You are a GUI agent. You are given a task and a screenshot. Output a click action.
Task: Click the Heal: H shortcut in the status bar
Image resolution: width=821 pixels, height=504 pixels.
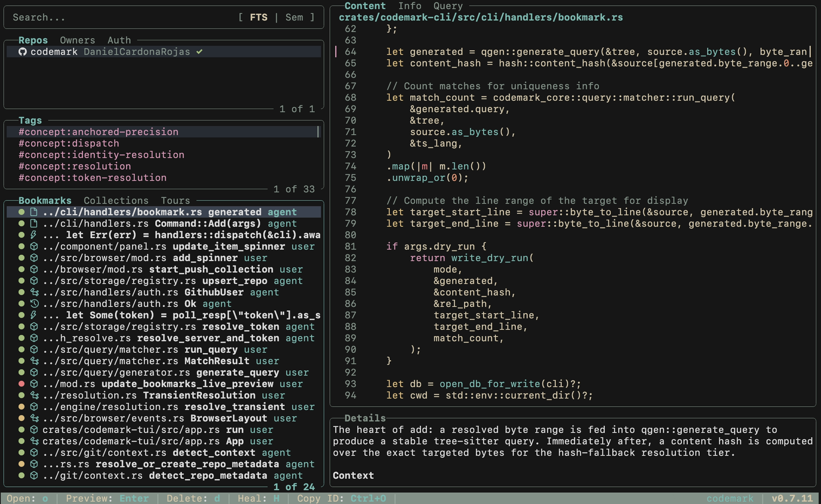click(x=259, y=499)
